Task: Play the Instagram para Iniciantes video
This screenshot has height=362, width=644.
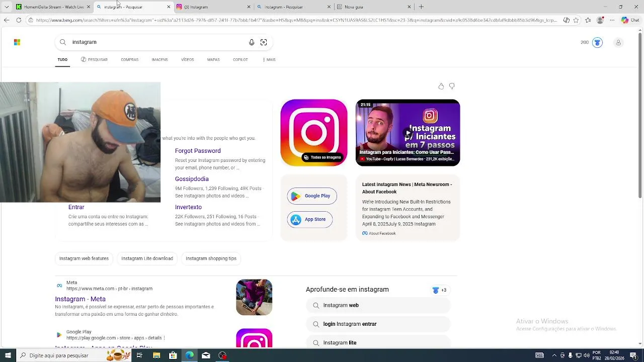Action: 408,133
